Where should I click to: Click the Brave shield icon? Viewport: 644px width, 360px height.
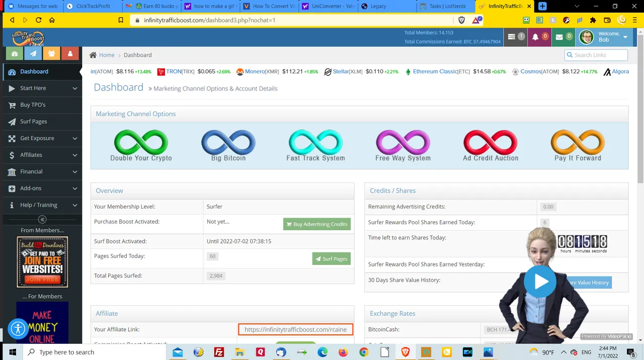click(461, 20)
